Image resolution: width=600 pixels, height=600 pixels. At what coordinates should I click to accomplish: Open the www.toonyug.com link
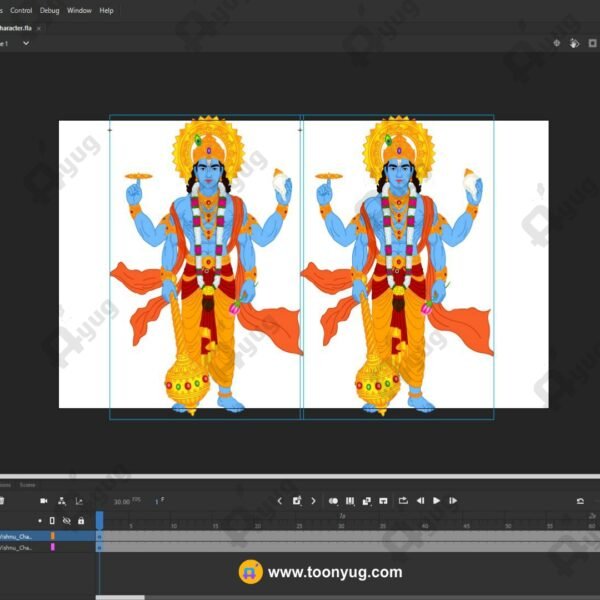pos(335,572)
